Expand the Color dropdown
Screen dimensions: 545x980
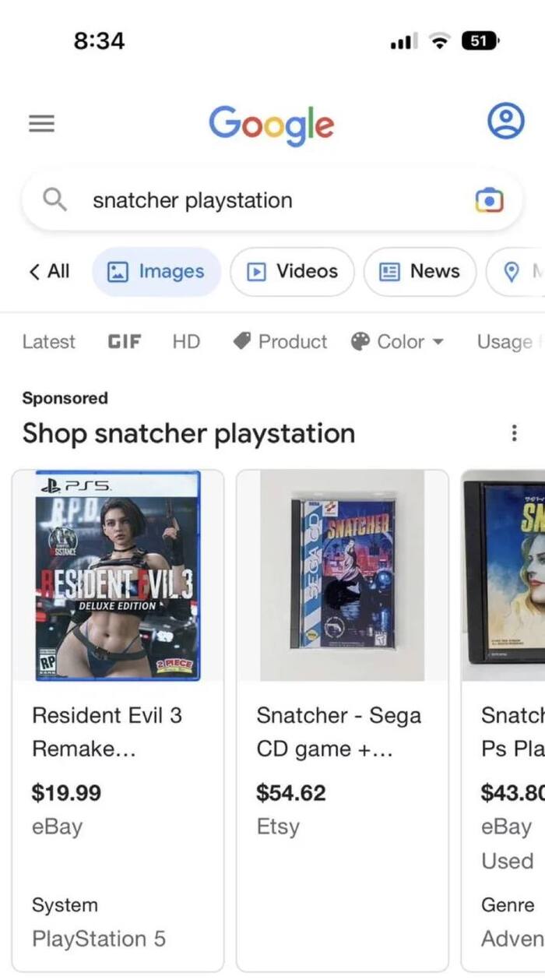pos(397,341)
